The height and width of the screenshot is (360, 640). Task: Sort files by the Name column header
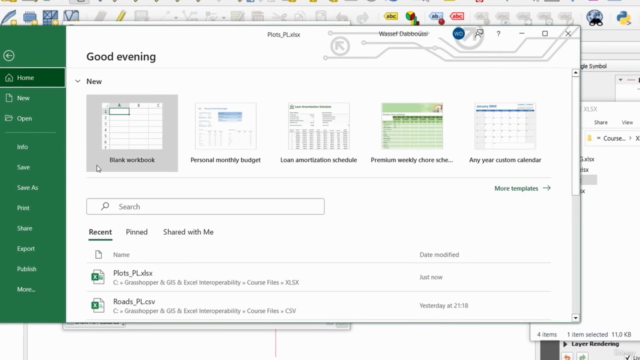click(x=121, y=255)
